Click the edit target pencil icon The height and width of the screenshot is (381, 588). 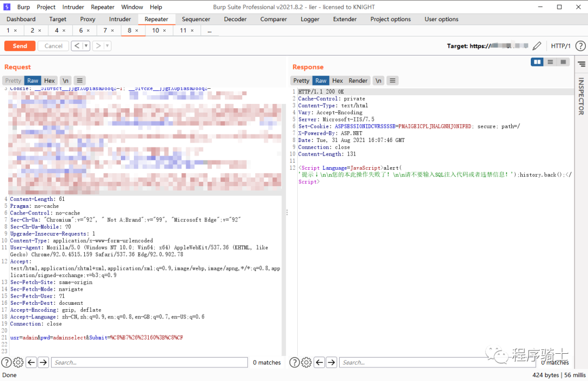tap(537, 46)
